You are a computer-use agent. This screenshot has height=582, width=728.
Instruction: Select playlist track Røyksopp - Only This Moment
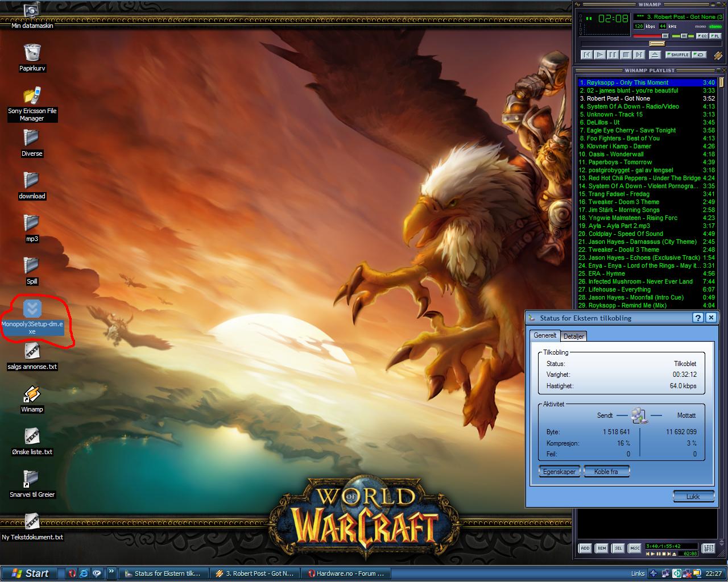(x=647, y=82)
